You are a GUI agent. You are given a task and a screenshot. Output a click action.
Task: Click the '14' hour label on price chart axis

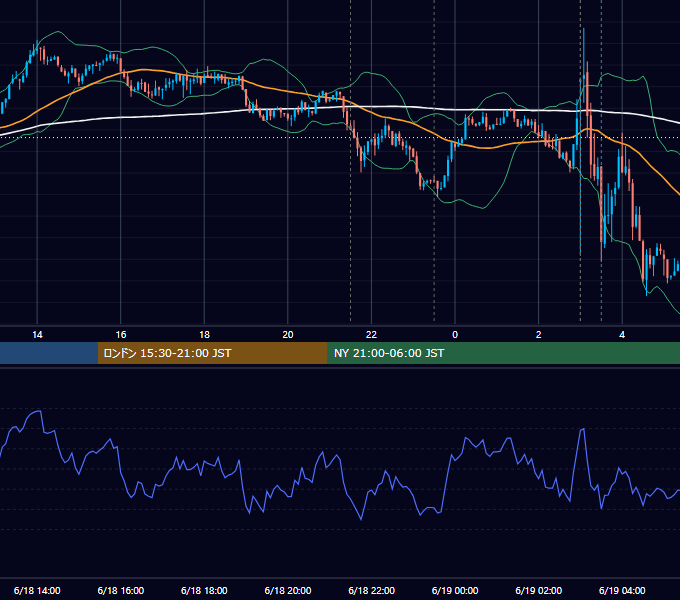tap(37, 335)
